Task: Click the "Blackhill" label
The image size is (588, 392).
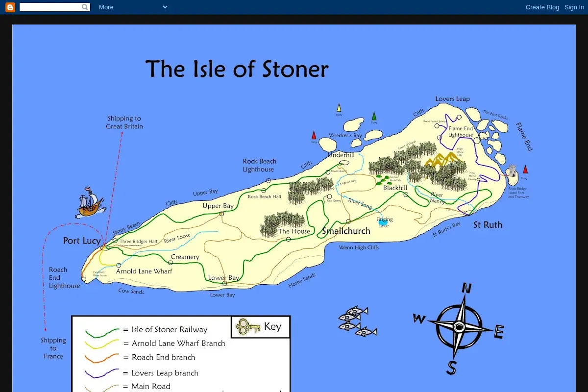Action: 395,188
